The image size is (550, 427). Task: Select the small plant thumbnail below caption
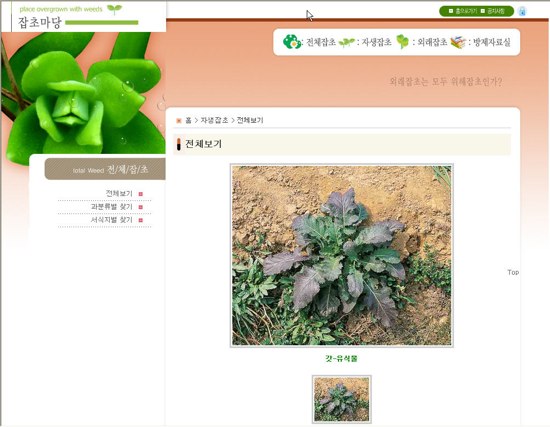[x=342, y=399]
